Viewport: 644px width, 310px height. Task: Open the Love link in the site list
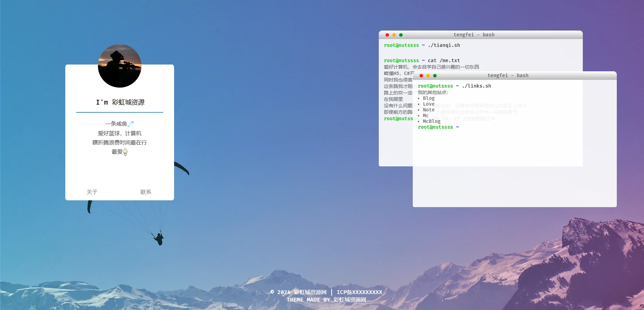point(428,104)
